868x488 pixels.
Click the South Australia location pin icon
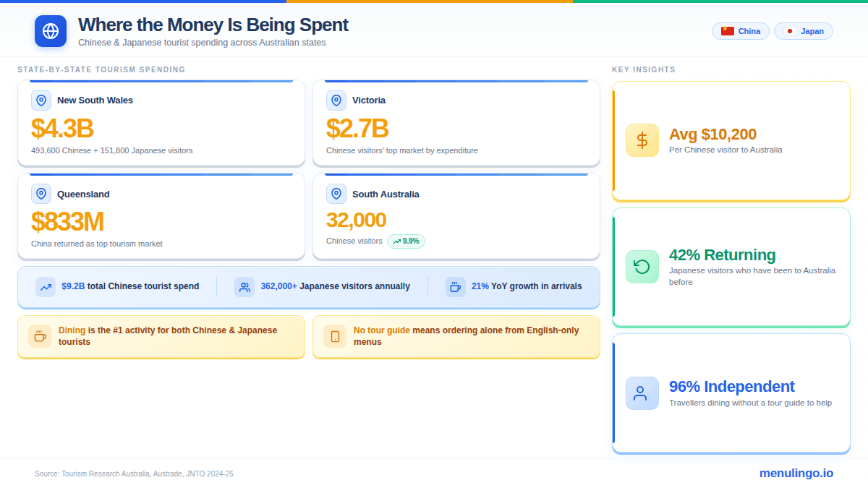[336, 194]
